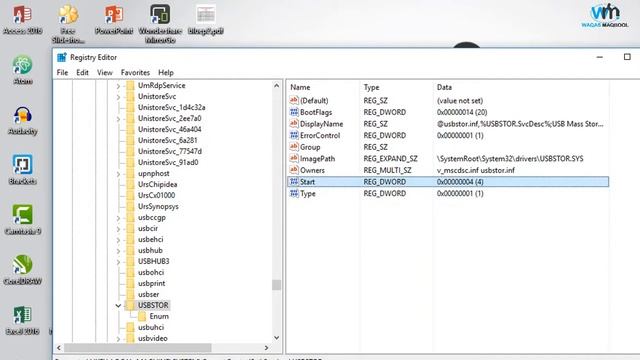This screenshot has height=360, width=640.
Task: Open the Access 2016 desktop shortcut
Action: (x=22, y=19)
